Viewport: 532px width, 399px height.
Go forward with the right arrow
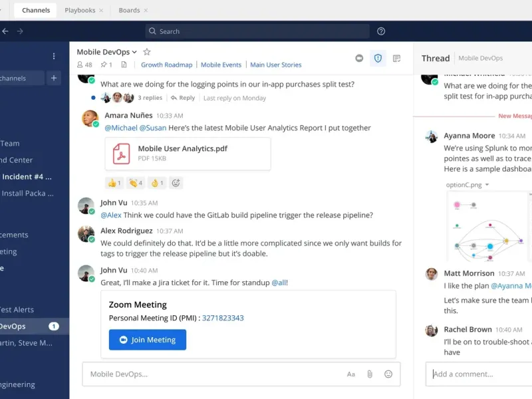tap(20, 31)
